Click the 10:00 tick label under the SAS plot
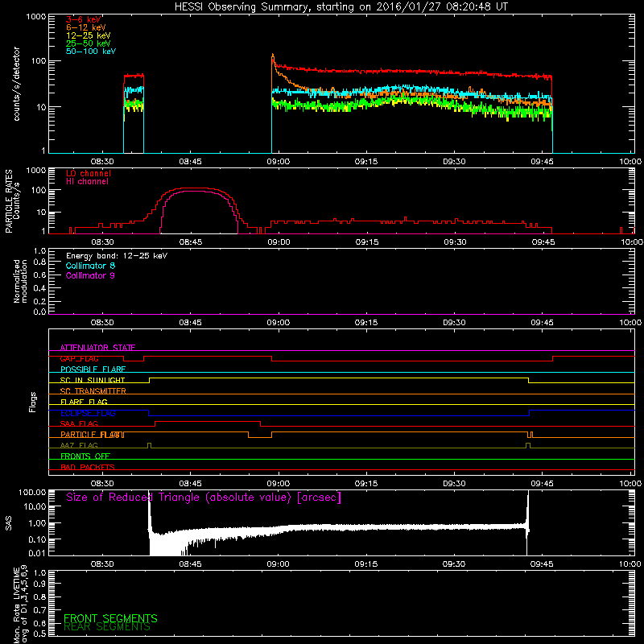This screenshot has height=644, width=644. click(630, 564)
